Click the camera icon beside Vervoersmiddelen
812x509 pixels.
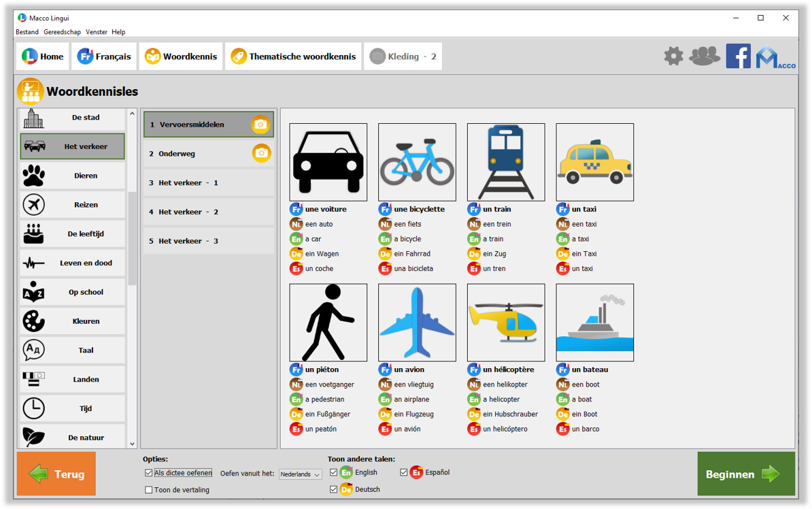pos(260,125)
